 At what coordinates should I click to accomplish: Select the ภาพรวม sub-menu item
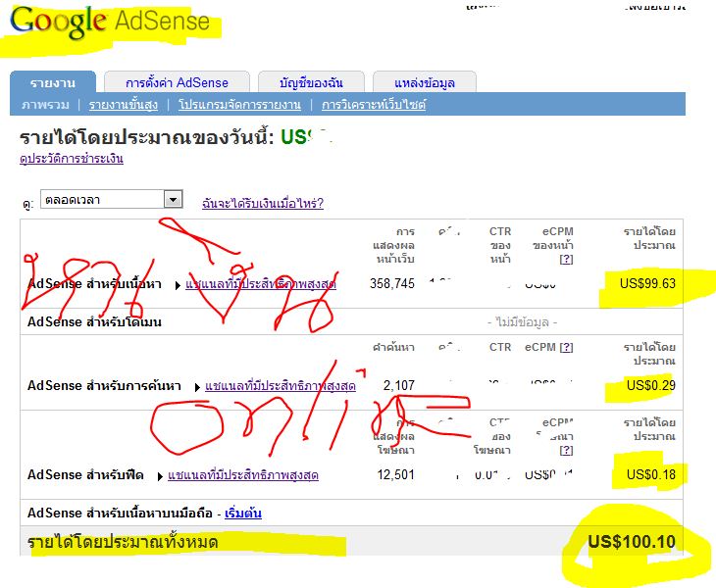pos(46,105)
